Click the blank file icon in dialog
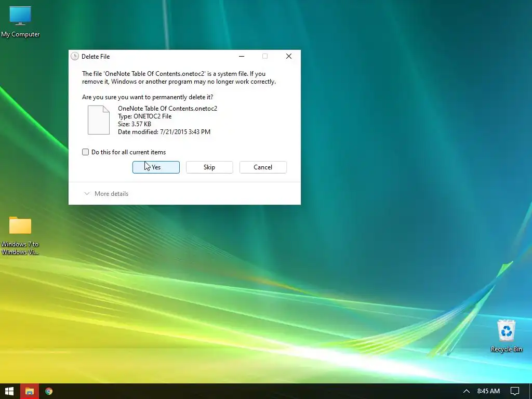The height and width of the screenshot is (399, 532). tap(99, 120)
